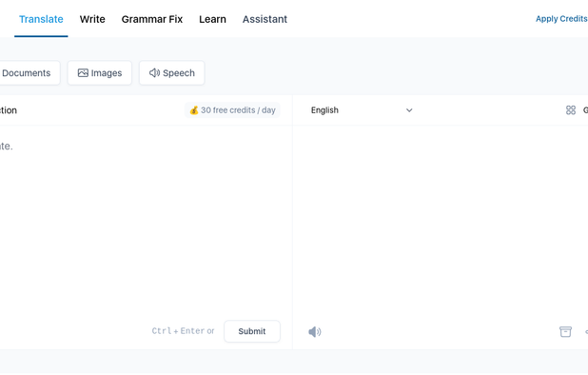Choose the Speech translation mode
This screenshot has height=375, width=588.
172,72
